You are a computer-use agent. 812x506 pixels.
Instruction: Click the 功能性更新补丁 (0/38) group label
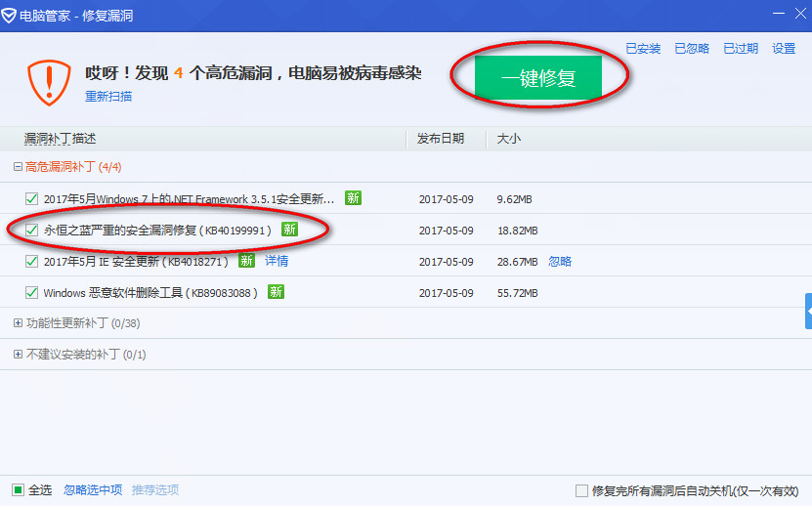point(83,323)
